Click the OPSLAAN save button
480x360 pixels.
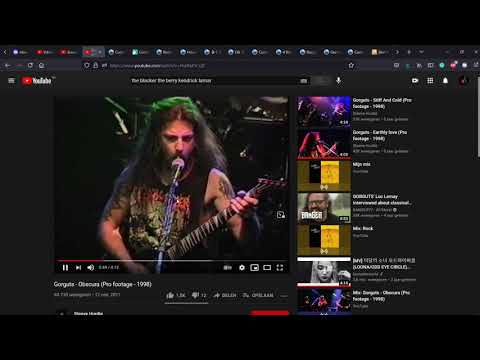(258, 295)
